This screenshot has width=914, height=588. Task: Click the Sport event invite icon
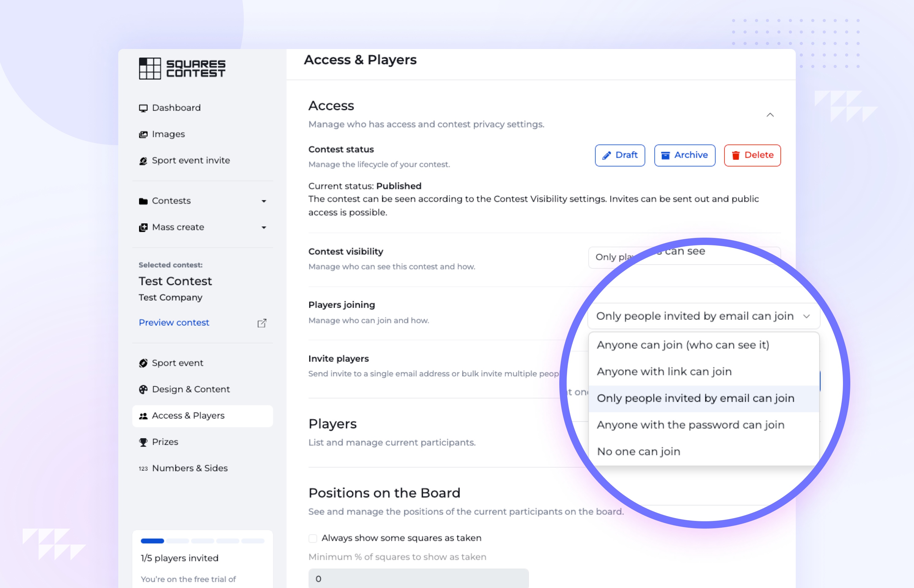click(x=143, y=161)
